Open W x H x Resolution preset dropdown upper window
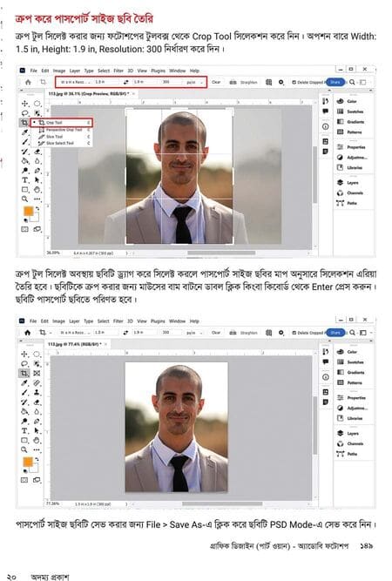Image resolution: width=392 pixels, height=581 pixels. 75,82
